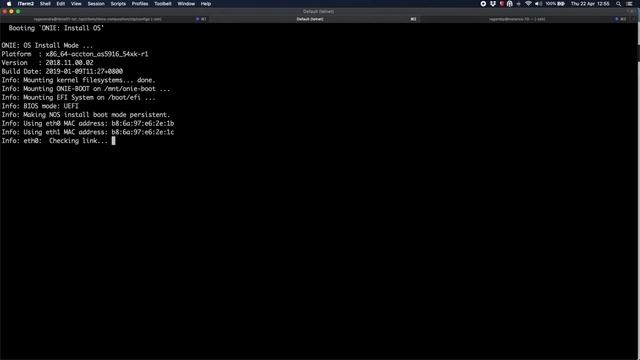Click 'Mounting ONIE-BOOT on /mnt/onie-boot' line
Image resolution: width=640 pixels, height=360 pixels.
click(86, 89)
